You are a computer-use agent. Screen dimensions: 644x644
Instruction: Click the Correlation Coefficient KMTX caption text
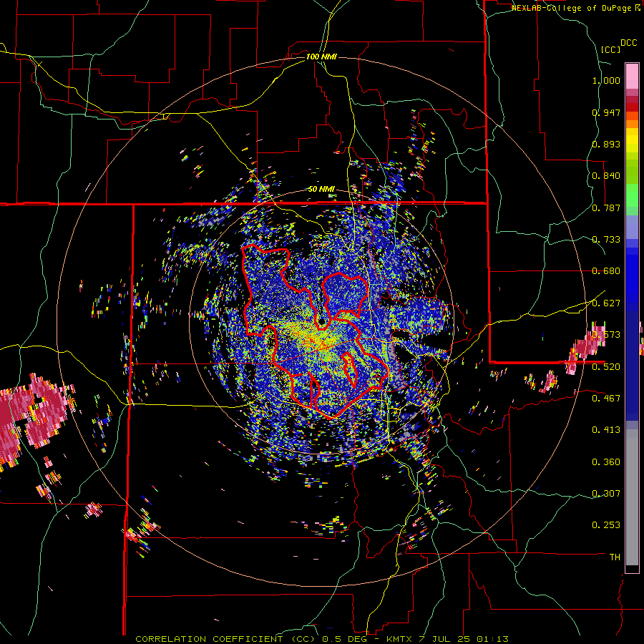tap(322, 639)
